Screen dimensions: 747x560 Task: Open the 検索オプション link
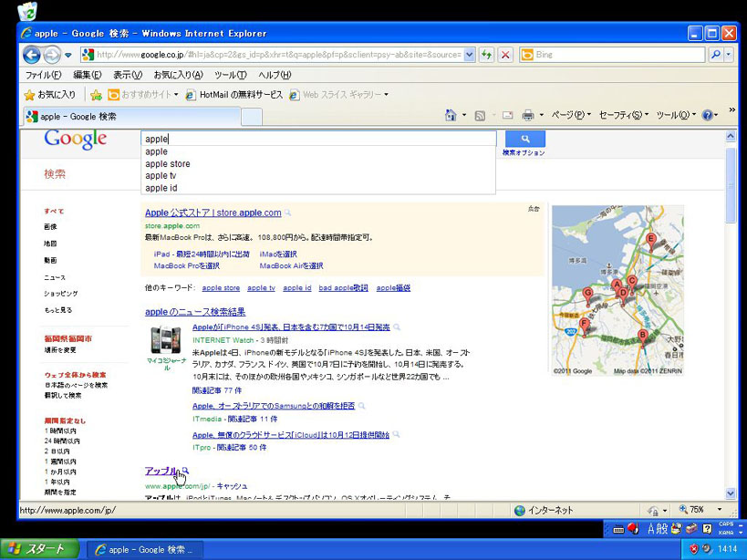(x=524, y=153)
